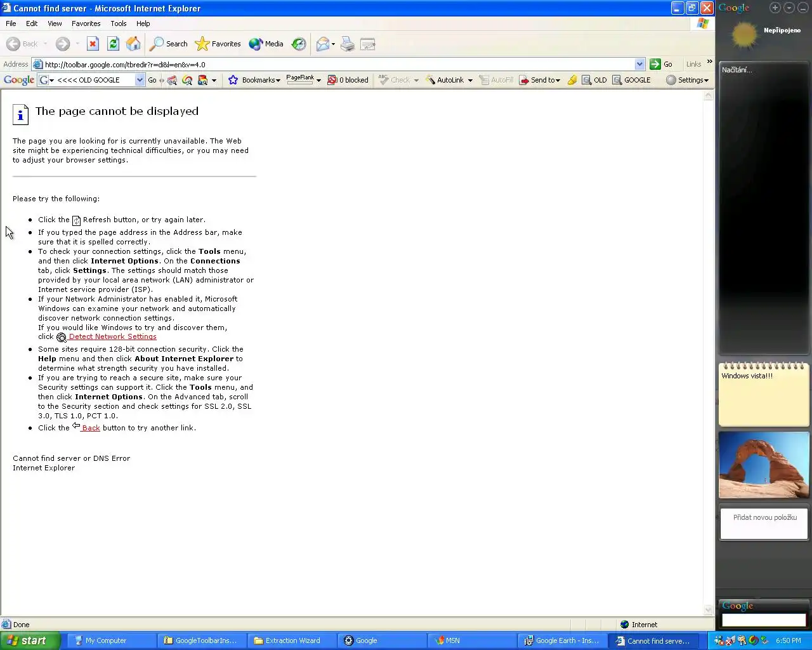Click the page scrollbar down arrow
Image resolution: width=812 pixels, height=650 pixels.
[x=709, y=610]
